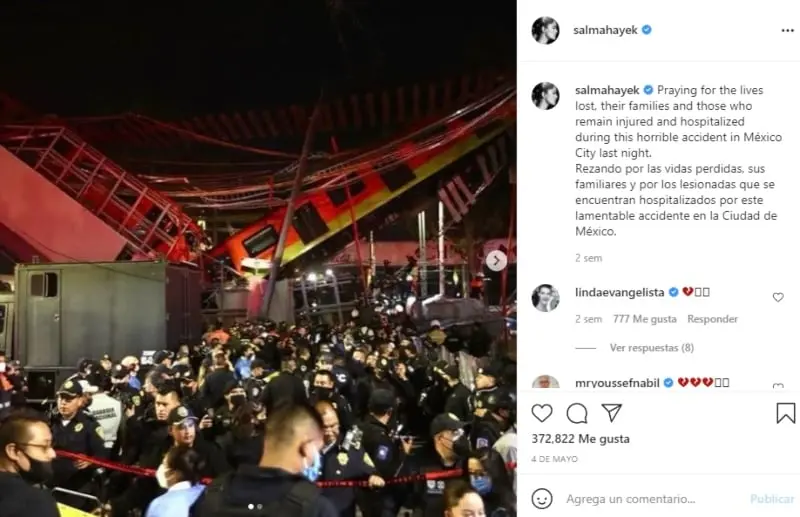Click the Publicar button

click(x=772, y=499)
